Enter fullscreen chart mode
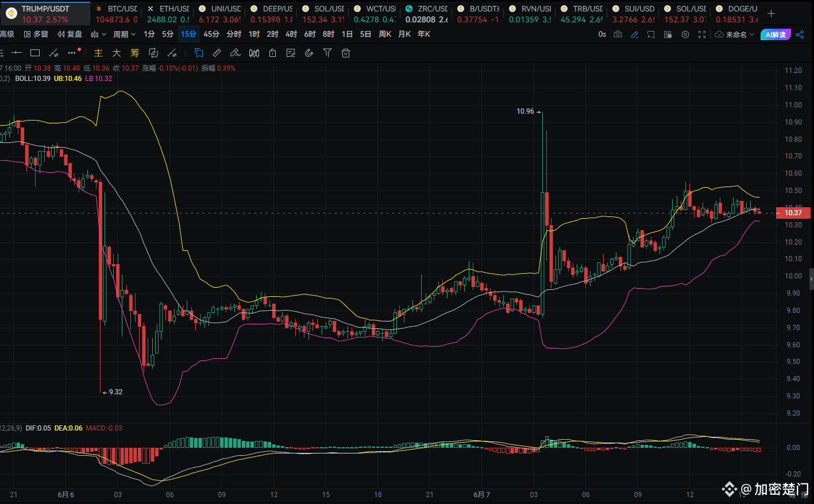814x504 pixels. 701,34
